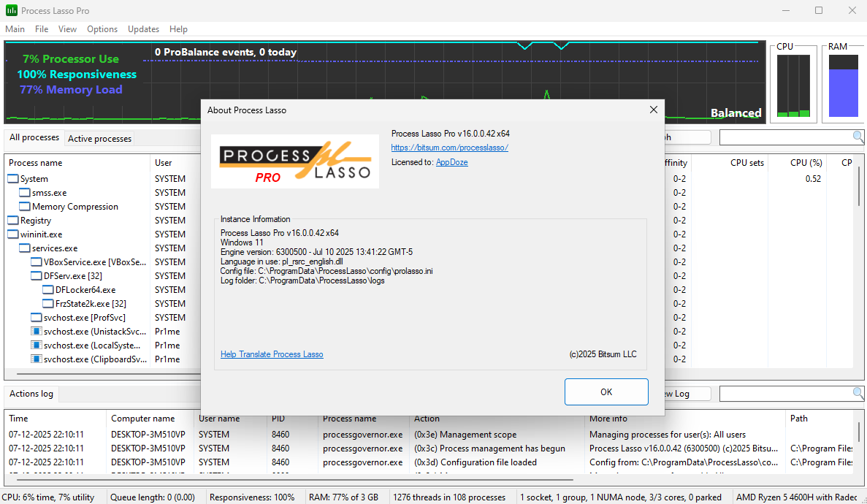Click the CPU usage meter

[x=793, y=85]
